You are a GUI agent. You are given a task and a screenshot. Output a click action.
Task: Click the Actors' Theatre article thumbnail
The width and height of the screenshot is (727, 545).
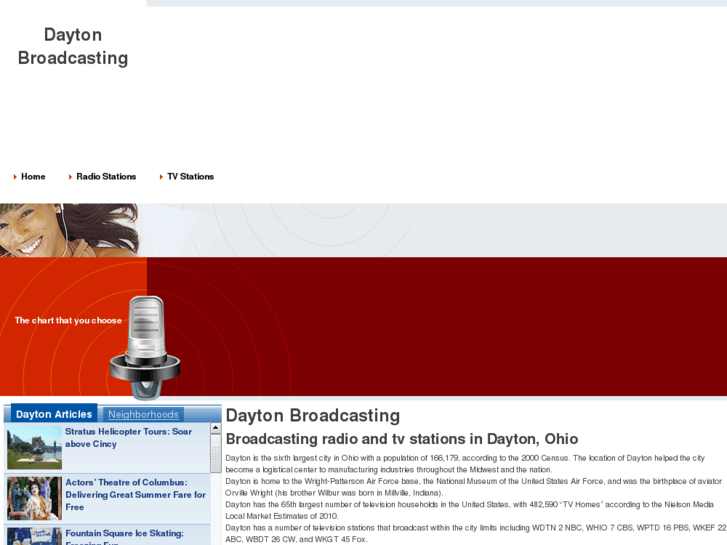(34, 499)
